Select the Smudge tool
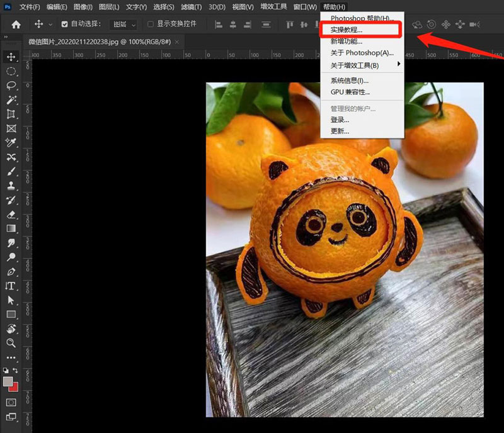 click(x=11, y=243)
